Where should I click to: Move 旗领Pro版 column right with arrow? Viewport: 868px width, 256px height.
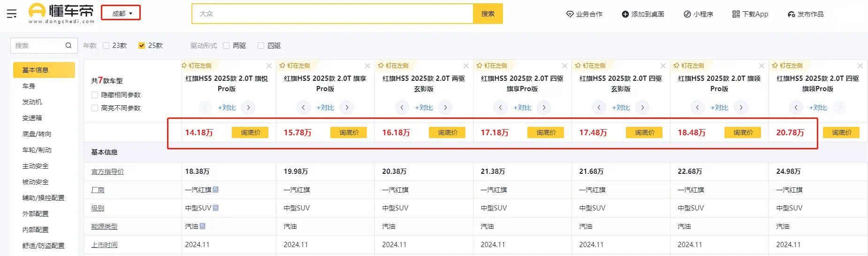[x=741, y=108]
